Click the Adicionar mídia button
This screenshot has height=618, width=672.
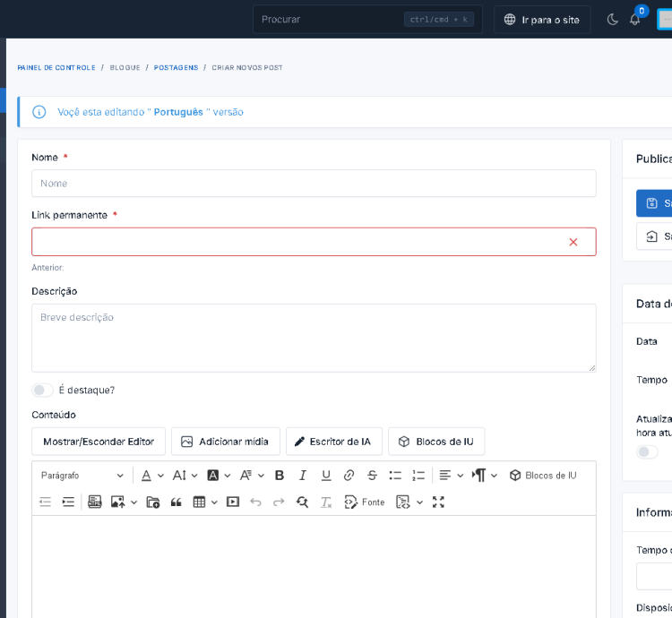(x=225, y=442)
